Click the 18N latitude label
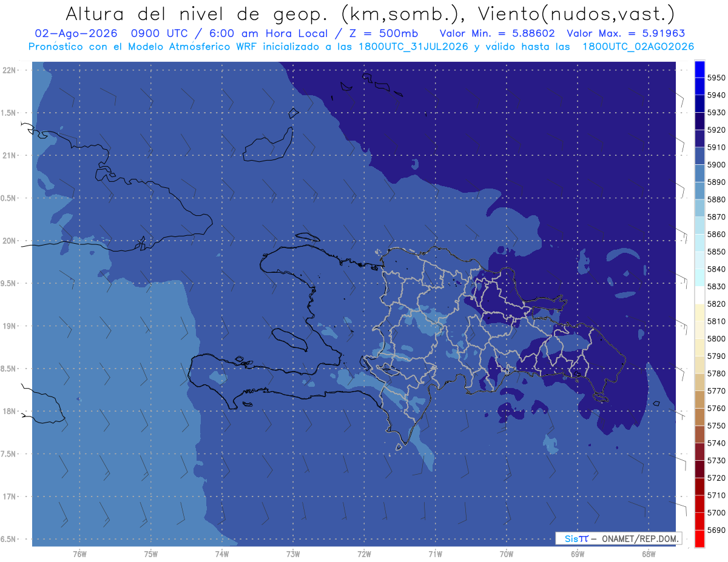The width and height of the screenshot is (728, 562). (x=10, y=411)
